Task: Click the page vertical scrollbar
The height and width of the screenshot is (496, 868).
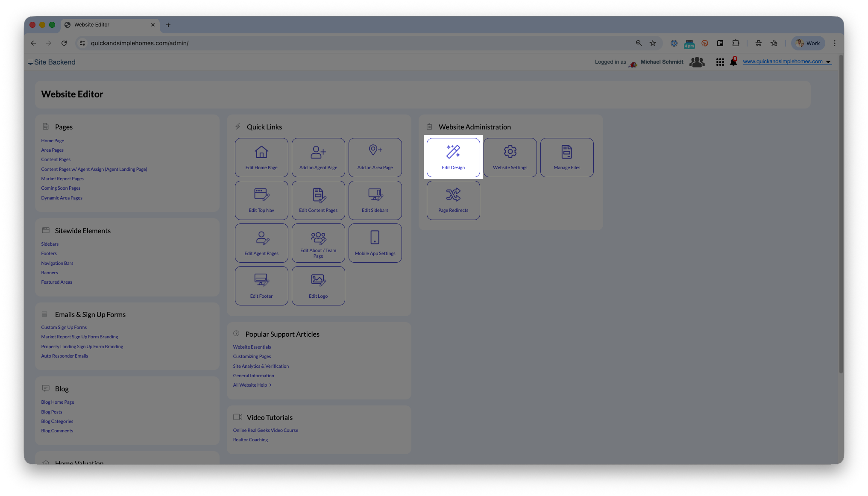Action: tap(841, 214)
